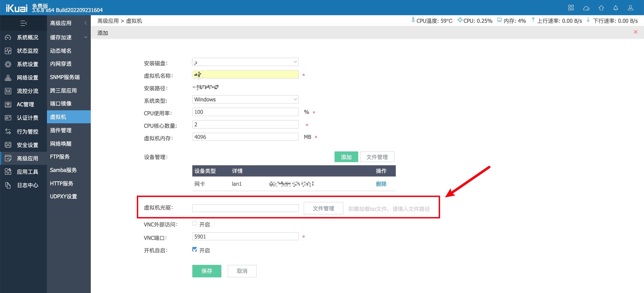
Task: Click the 网络设置 network icon
Action: coord(8,78)
